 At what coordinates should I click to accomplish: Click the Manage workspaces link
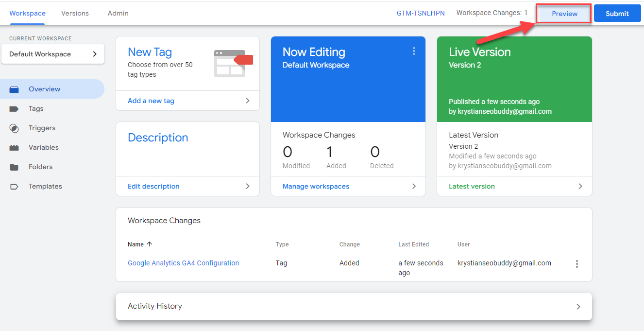316,186
